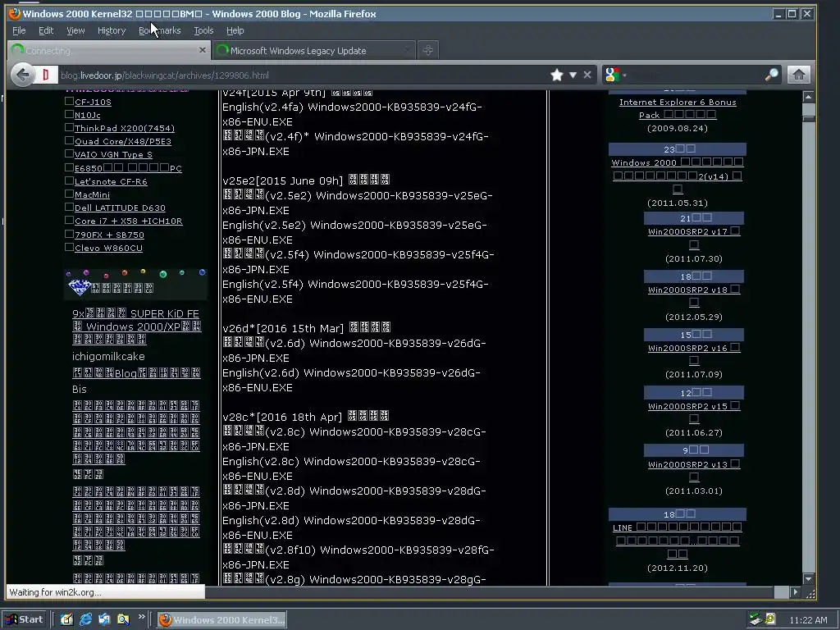
Task: Click Show Desktop in Quick Launch
Action: 66,619
